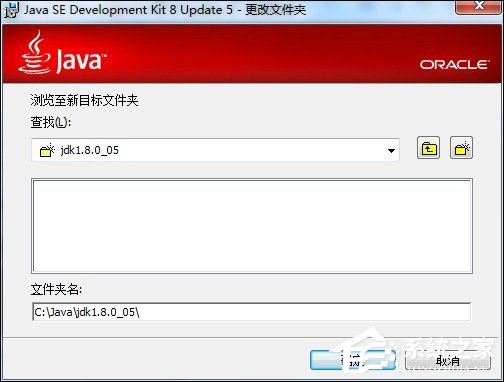Click the folder name path input field
This screenshot has height=382, width=504.
252,312
